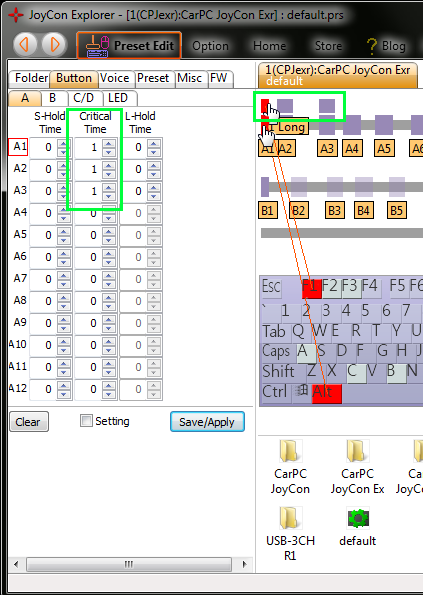Switch to the Preset tab
The image size is (423, 595).
coord(154,78)
